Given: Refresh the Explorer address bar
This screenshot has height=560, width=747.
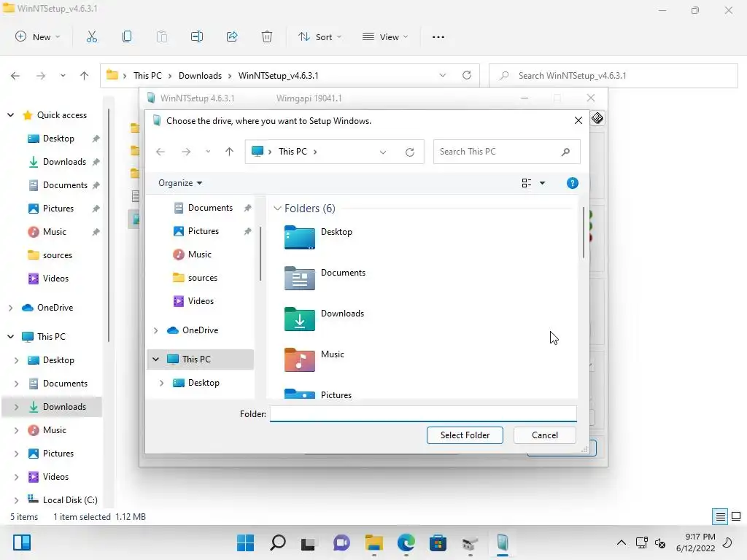Looking at the screenshot, I should (467, 75).
